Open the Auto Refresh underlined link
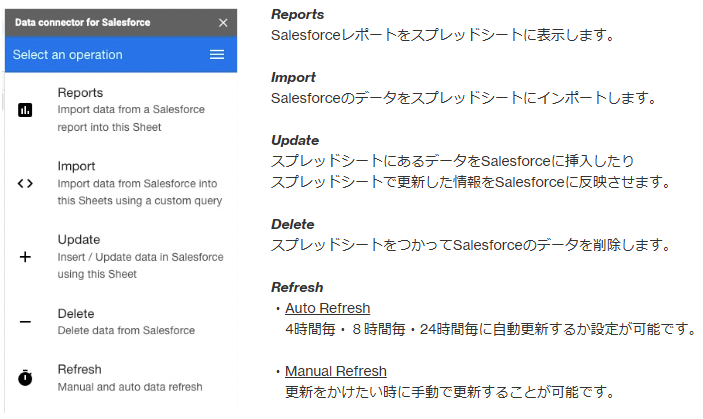Image resolution: width=703 pixels, height=419 pixels. [328, 308]
